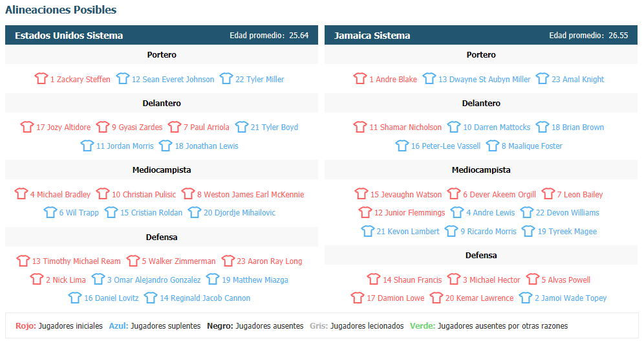Select Tyreek Magee midfielder link
The image size is (644, 341).
pos(567,231)
